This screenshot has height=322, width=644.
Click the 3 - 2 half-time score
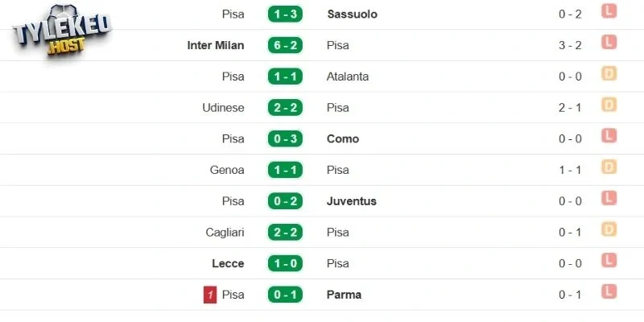[x=572, y=45]
